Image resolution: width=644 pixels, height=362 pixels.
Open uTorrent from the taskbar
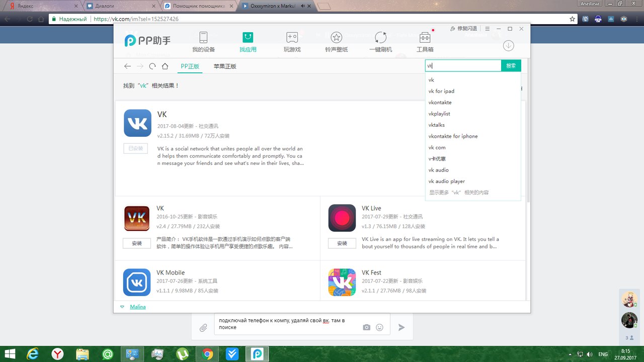coord(182,354)
